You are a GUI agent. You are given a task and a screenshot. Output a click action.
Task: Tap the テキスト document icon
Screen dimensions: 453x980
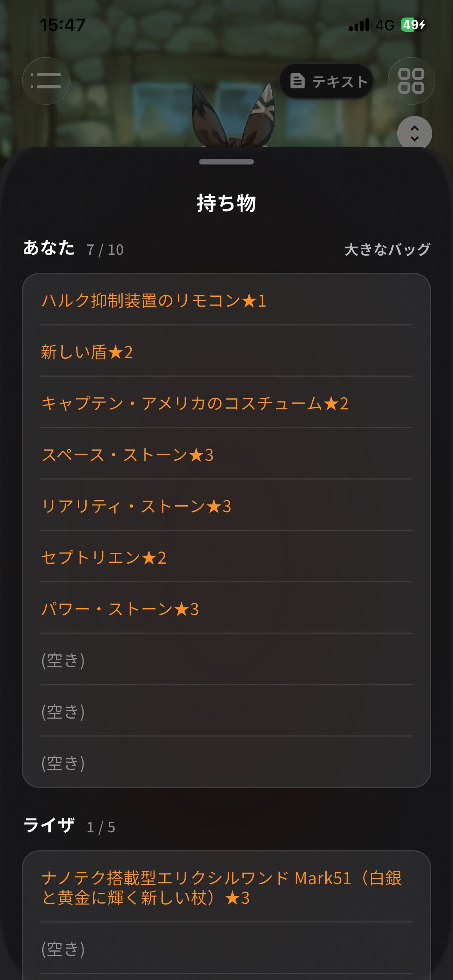click(x=297, y=81)
